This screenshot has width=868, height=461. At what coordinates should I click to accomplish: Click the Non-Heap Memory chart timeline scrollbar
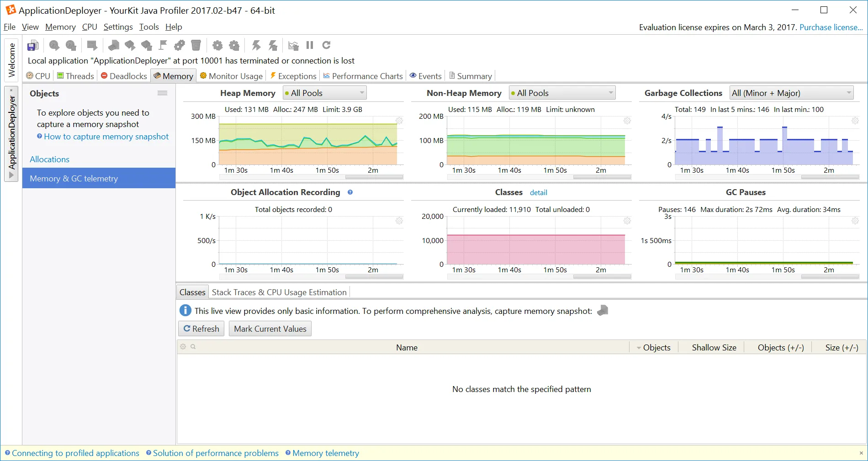point(602,177)
